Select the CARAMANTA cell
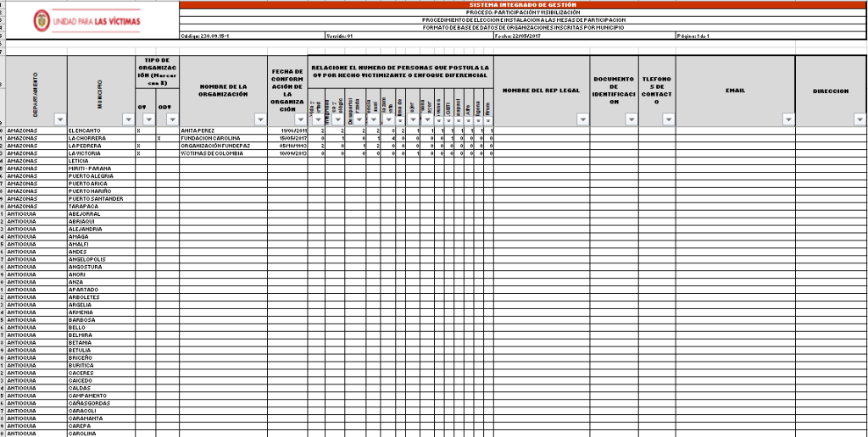The width and height of the screenshot is (868, 437). pos(102,418)
